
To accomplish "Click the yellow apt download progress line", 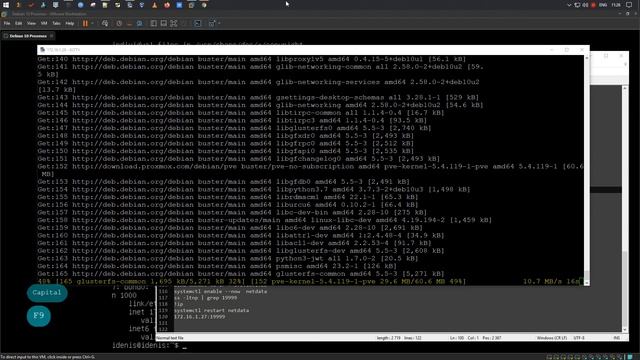I will pos(311,282).
